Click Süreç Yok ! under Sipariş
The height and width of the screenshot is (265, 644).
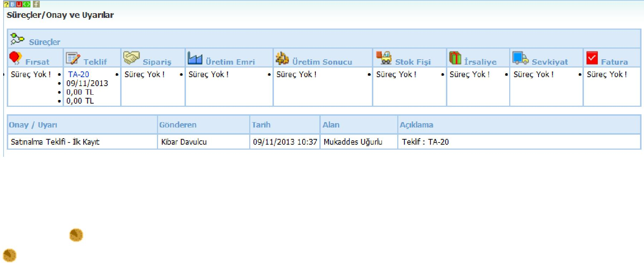[144, 74]
